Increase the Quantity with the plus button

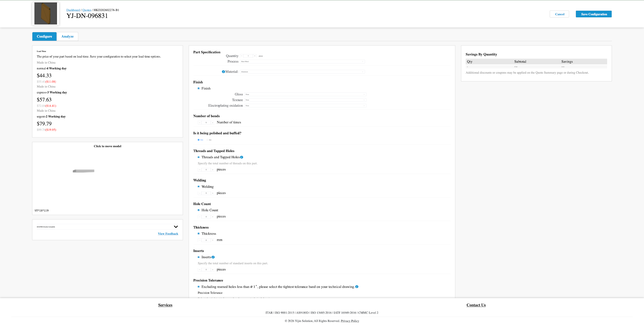click(x=255, y=56)
